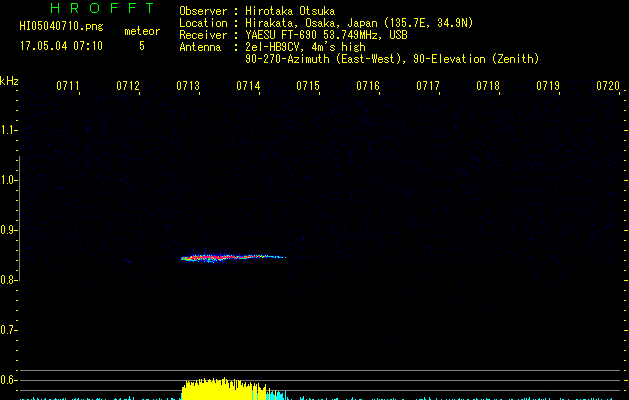Click the 0.7 kHz frequency label
Viewport: 629px width, 400px height.
(8, 330)
